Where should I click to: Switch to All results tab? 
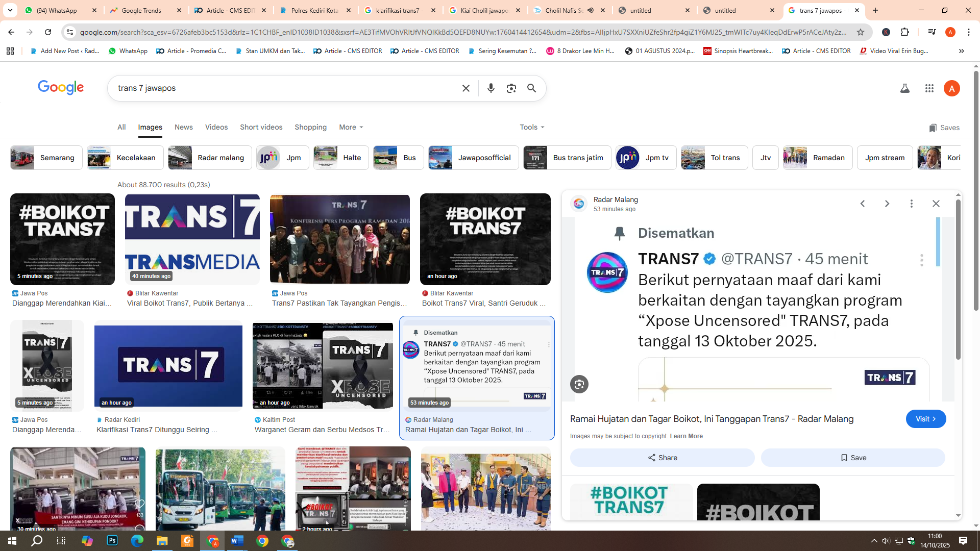click(x=121, y=127)
